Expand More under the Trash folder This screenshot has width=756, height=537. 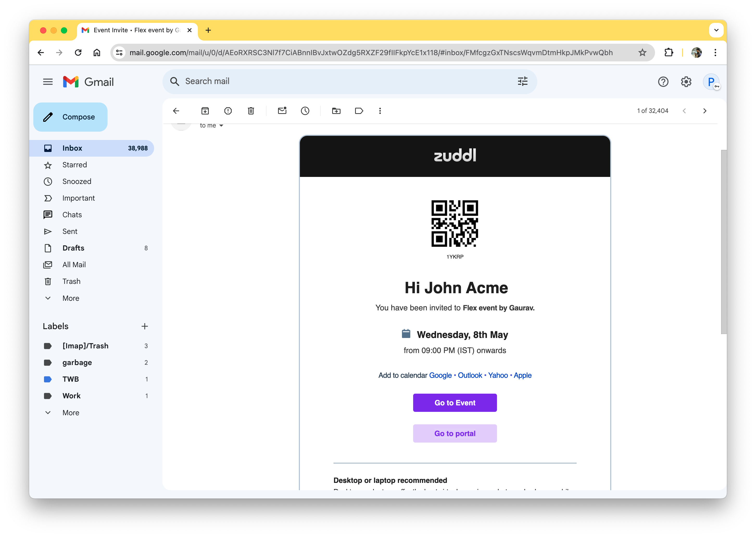point(71,298)
